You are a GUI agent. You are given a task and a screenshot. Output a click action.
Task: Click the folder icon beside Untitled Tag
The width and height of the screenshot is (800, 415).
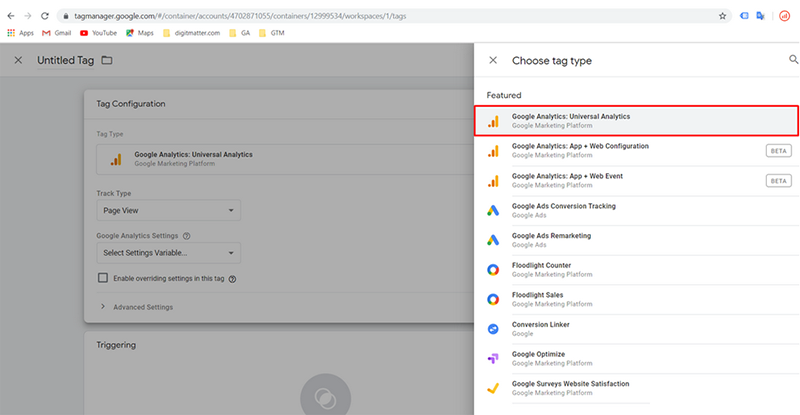106,60
